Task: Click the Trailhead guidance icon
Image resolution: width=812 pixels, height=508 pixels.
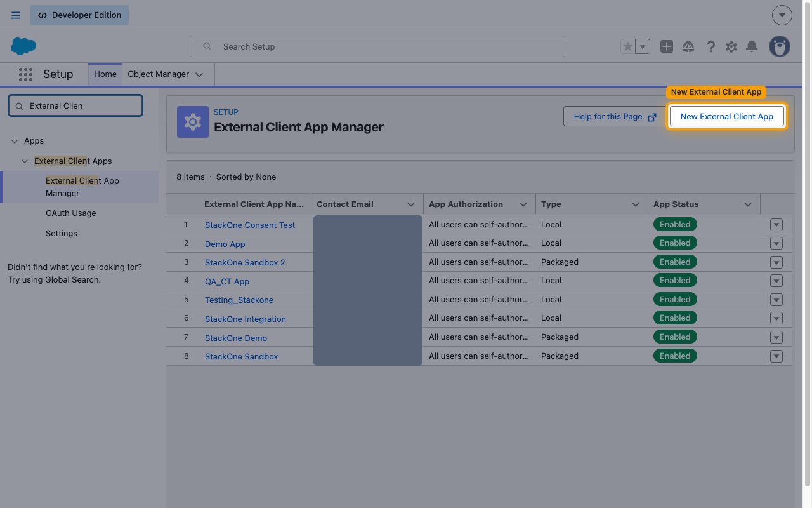Action: coord(688,46)
